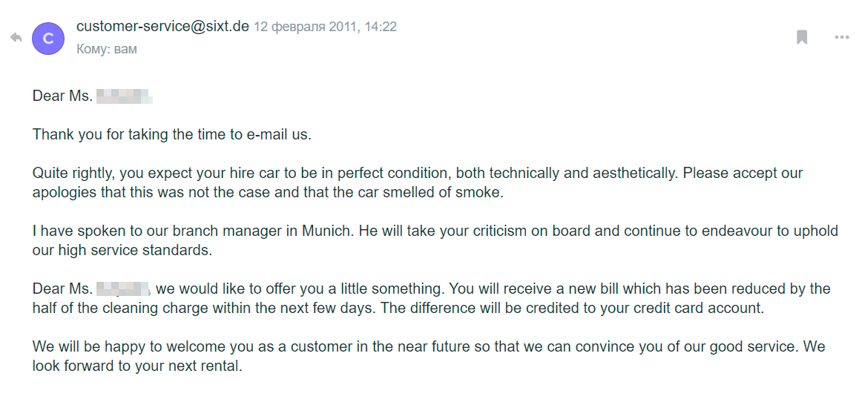Bookmark this email with the flag icon
This screenshot has height=405, width=868.
coord(801,38)
